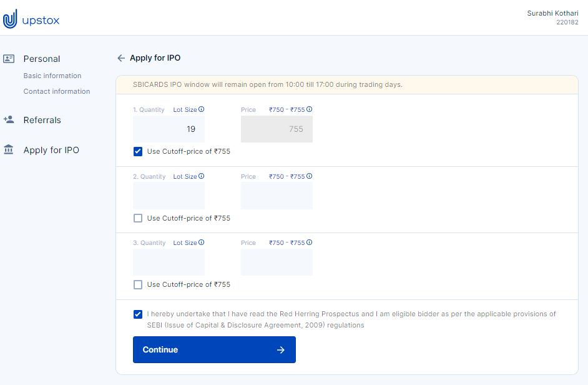
Task: Click the Red Herring Prospectus undertaking text
Action: tap(351, 319)
